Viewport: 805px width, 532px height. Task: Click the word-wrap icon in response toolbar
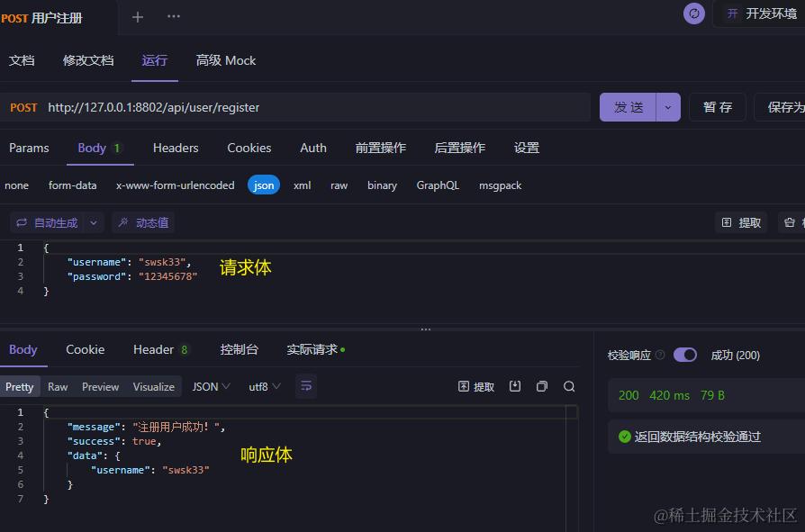pos(306,386)
